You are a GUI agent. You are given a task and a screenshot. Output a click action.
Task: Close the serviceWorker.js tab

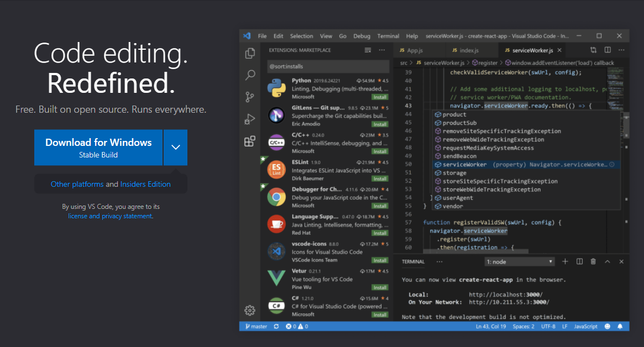point(559,50)
